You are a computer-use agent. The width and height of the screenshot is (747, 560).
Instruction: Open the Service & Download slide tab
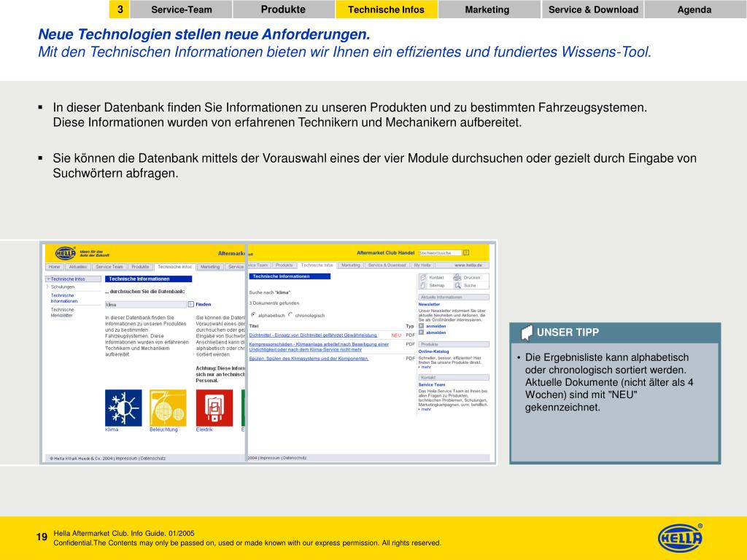(x=593, y=9)
